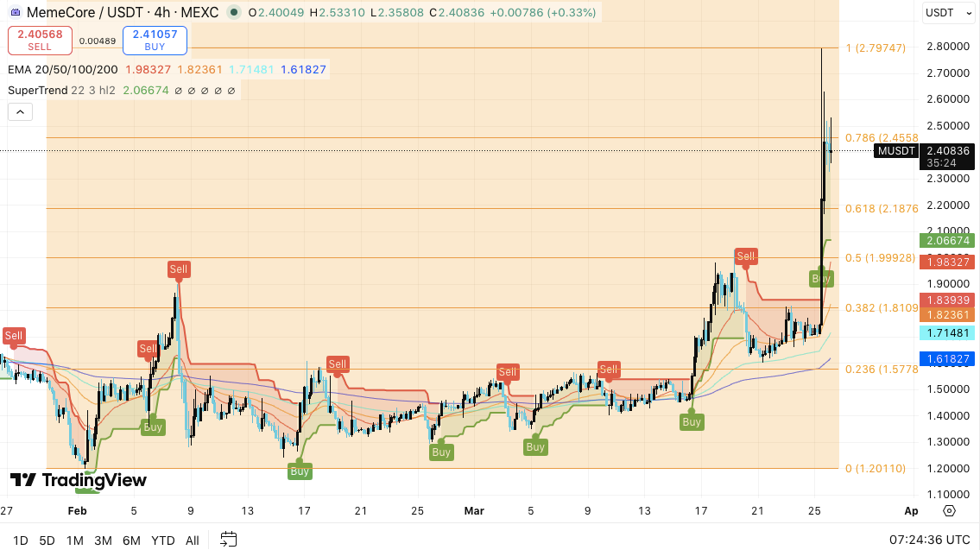The height and width of the screenshot is (550, 980).
Task: Select the 1D time range
Action: (x=20, y=541)
